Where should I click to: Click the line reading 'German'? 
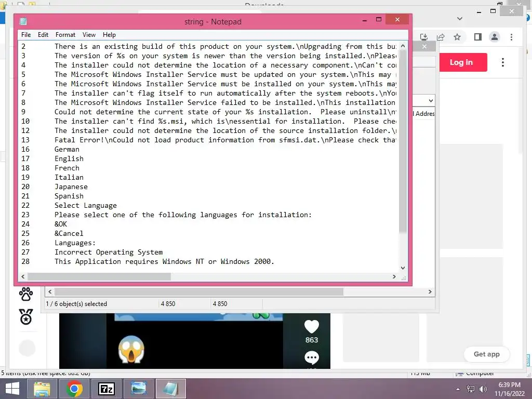coord(67,149)
